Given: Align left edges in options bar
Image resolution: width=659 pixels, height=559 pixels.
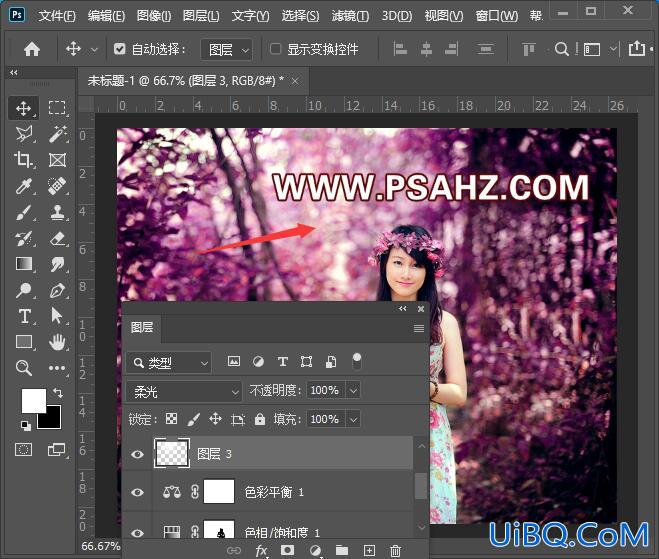Looking at the screenshot, I should point(400,49).
